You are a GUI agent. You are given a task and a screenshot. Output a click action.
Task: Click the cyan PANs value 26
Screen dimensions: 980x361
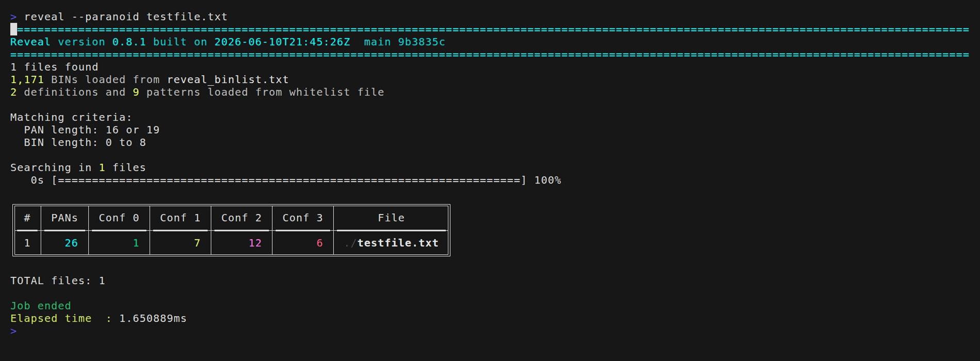point(71,243)
